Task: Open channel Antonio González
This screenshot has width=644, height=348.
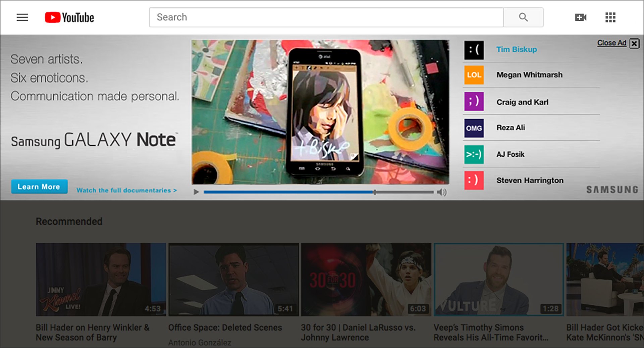Action: point(200,343)
